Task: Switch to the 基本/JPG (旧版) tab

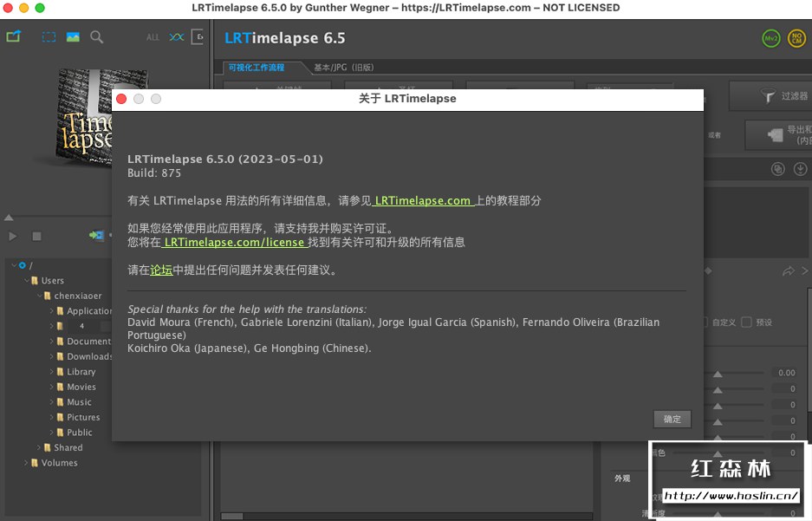Action: pos(343,68)
